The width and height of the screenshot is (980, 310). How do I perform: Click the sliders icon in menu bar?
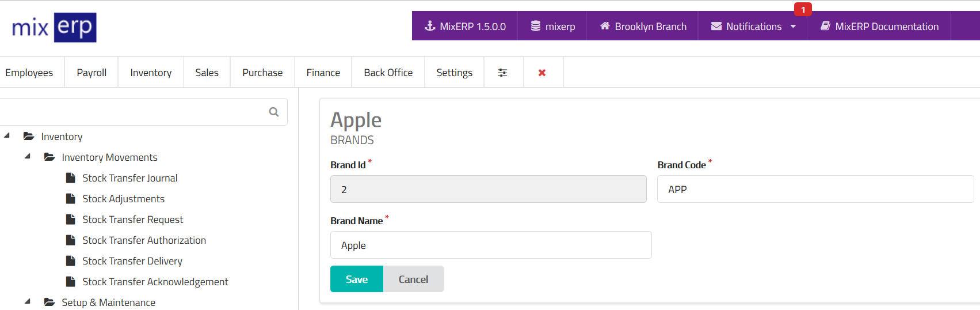click(x=502, y=73)
